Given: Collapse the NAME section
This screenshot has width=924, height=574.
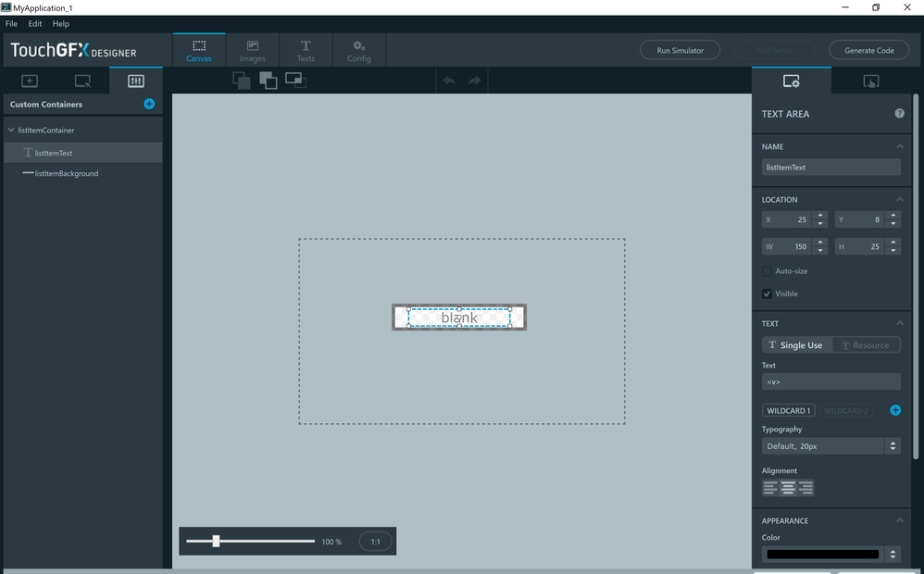Looking at the screenshot, I should tap(900, 146).
